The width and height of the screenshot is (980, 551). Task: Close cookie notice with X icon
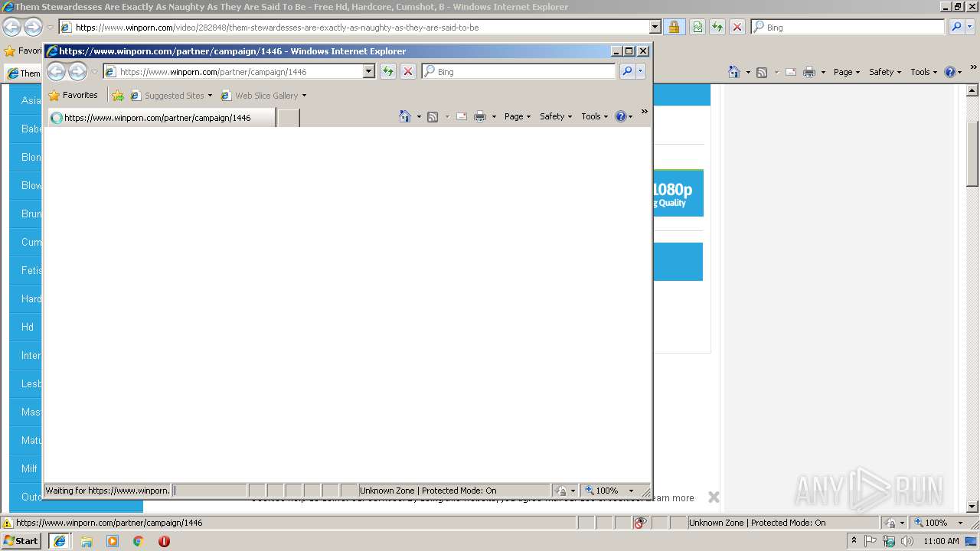click(714, 497)
